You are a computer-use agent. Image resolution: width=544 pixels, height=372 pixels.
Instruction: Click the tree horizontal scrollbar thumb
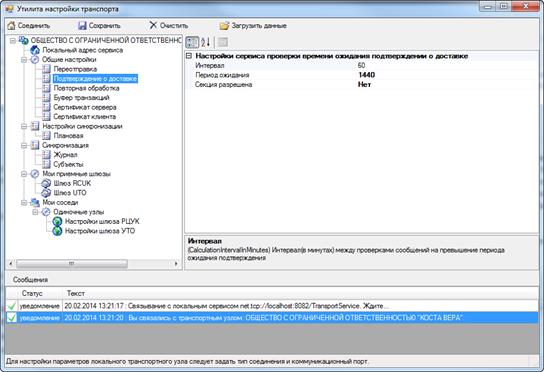tap(72, 264)
